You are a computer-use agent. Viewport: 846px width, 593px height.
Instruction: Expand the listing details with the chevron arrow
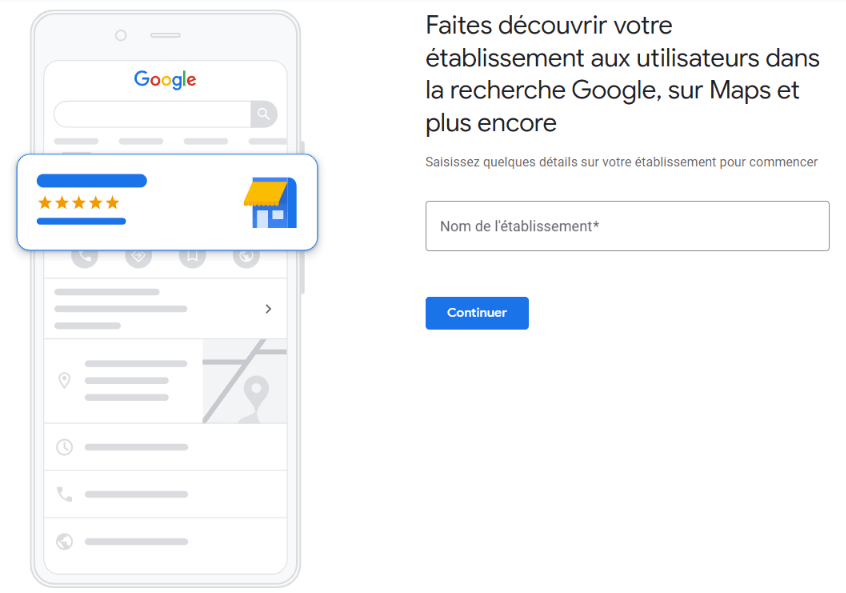coord(267,309)
